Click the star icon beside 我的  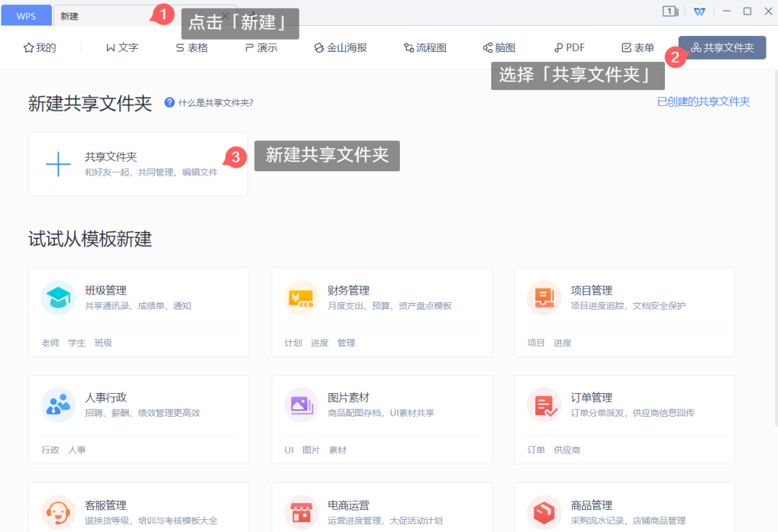tap(29, 48)
